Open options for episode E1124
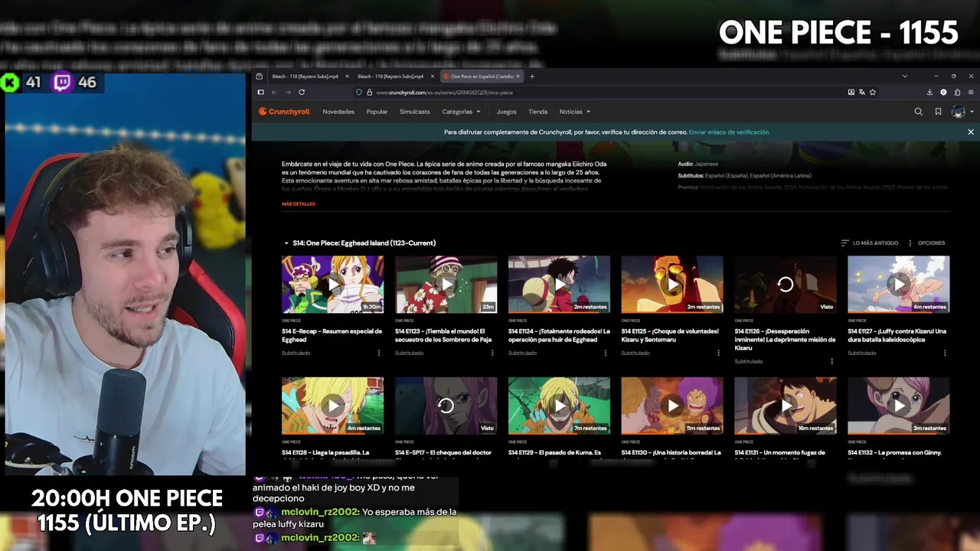 coord(605,353)
